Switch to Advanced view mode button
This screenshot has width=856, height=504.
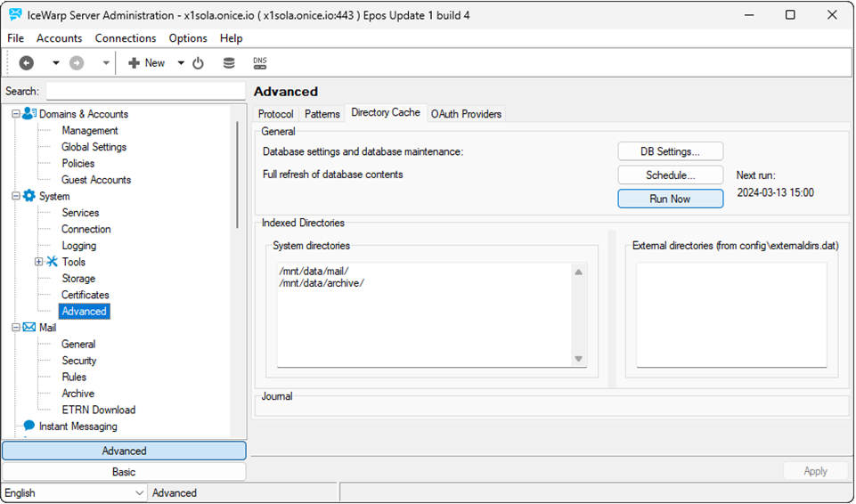pyautogui.click(x=124, y=451)
